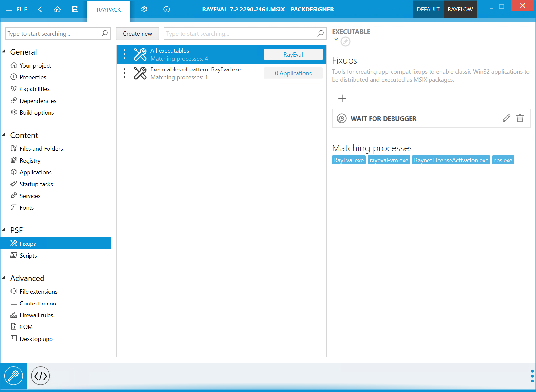The width and height of the screenshot is (536, 392).
Task: Open the info icon in the toolbar
Action: click(166, 9)
